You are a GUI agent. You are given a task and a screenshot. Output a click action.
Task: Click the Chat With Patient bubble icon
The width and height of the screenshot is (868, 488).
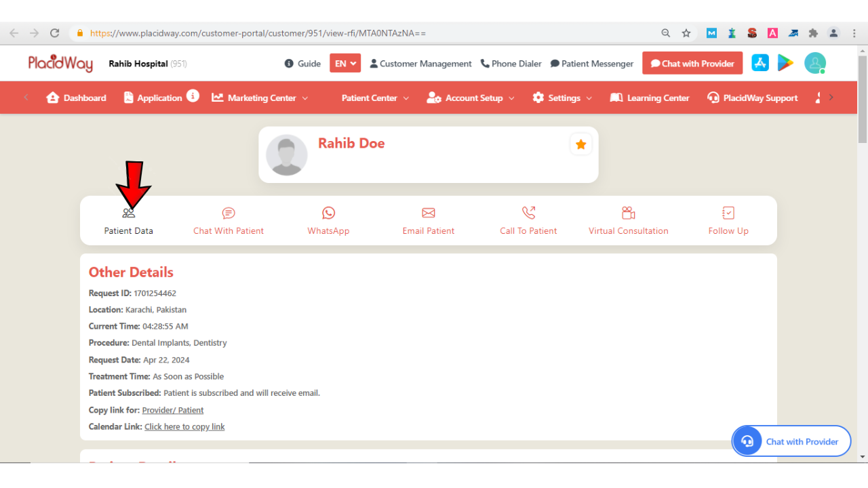(x=229, y=213)
